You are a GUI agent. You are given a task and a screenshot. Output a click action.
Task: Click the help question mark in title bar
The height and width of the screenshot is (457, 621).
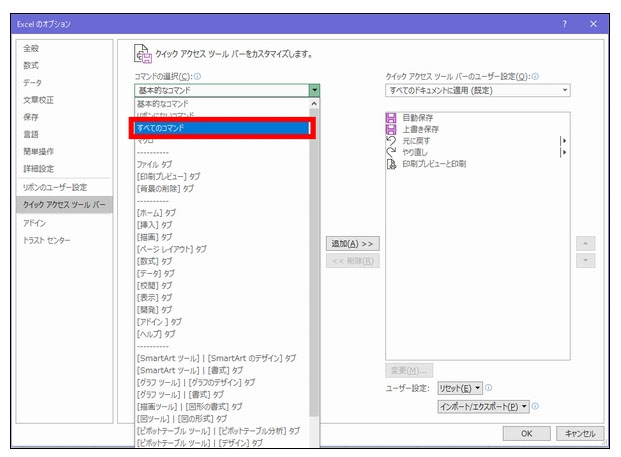(x=565, y=24)
